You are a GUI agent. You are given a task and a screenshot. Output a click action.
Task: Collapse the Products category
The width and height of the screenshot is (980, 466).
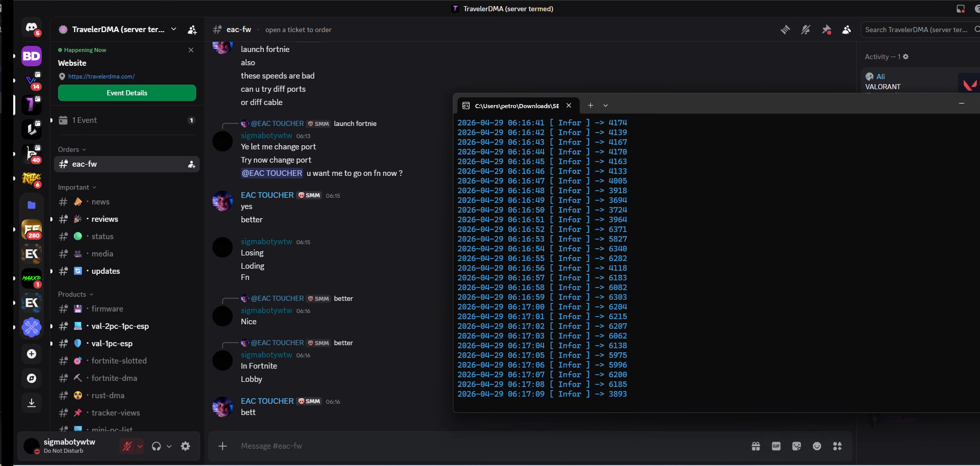click(75, 294)
